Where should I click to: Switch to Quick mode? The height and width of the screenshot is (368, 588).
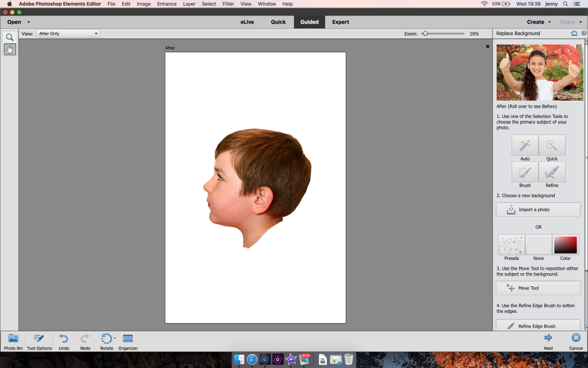(278, 22)
